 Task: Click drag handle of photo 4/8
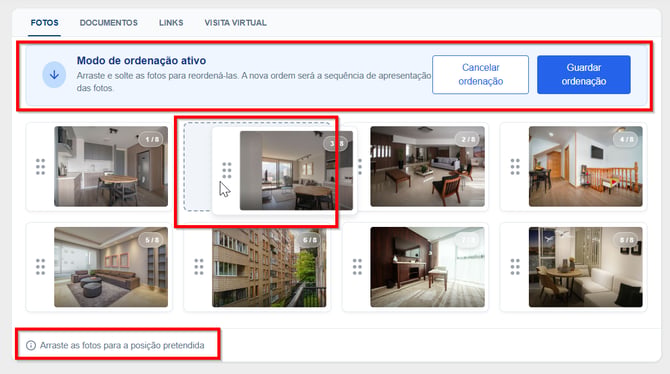(x=515, y=167)
